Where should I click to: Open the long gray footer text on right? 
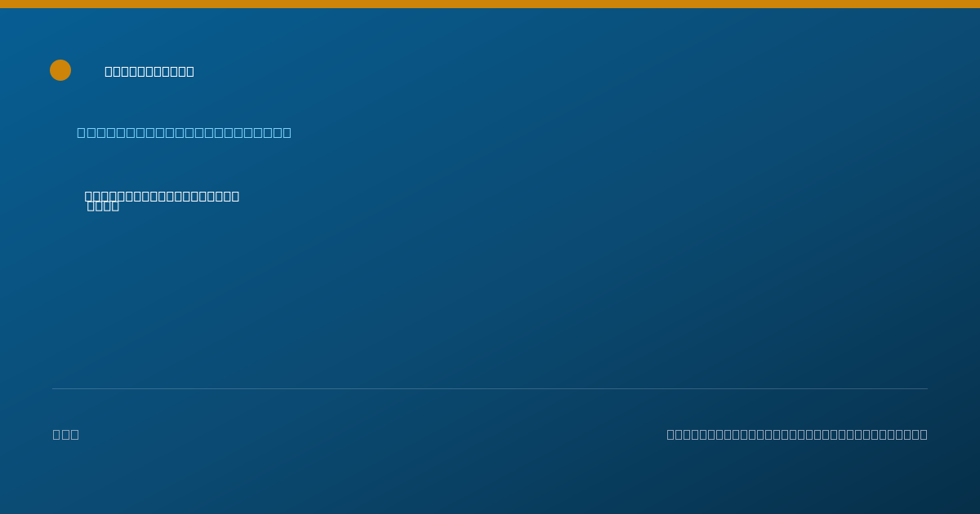click(x=797, y=434)
